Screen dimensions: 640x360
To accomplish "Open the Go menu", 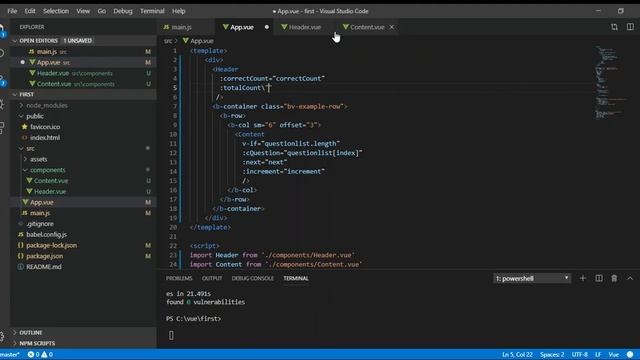I will pyautogui.click(x=102, y=11).
